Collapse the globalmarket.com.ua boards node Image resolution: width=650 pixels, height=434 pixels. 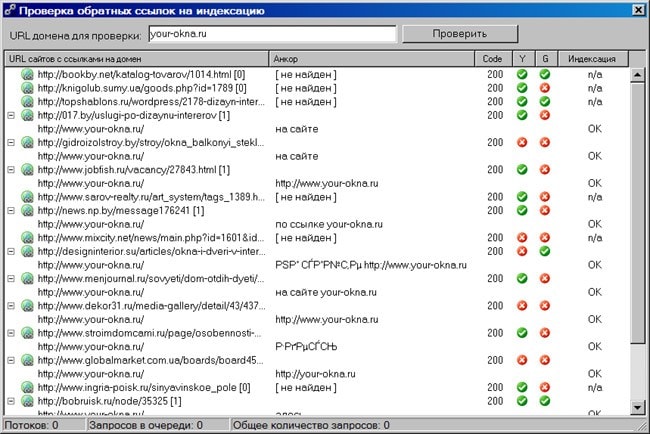point(11,360)
